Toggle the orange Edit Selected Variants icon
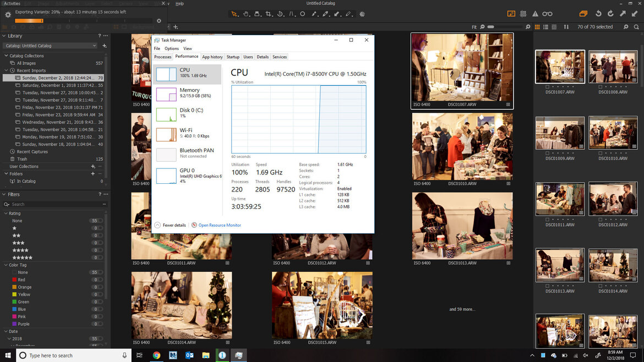The width and height of the screenshot is (644, 362). click(x=511, y=14)
